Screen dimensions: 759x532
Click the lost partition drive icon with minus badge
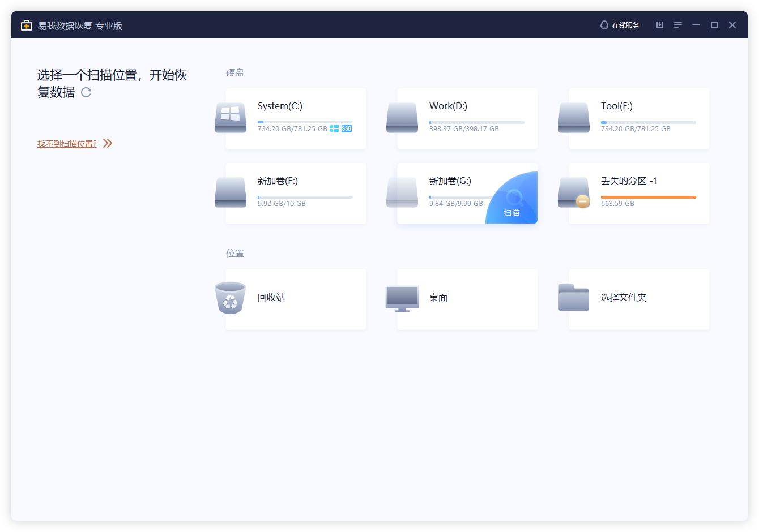(x=573, y=192)
